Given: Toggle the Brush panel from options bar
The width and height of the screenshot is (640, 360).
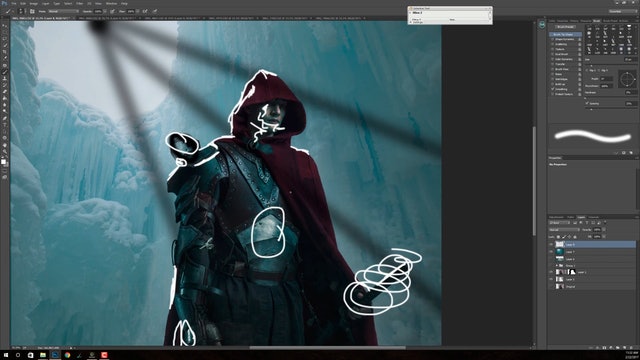Looking at the screenshot, I should coord(32,11).
